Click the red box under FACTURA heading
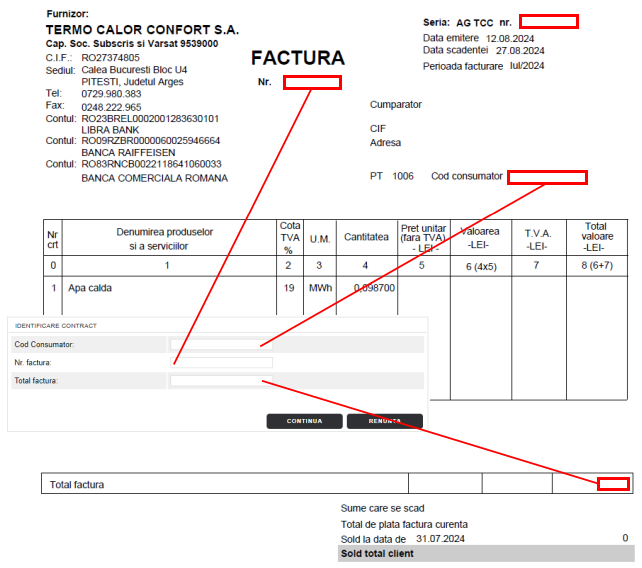Screen dimensions: 642x568 click(312, 82)
